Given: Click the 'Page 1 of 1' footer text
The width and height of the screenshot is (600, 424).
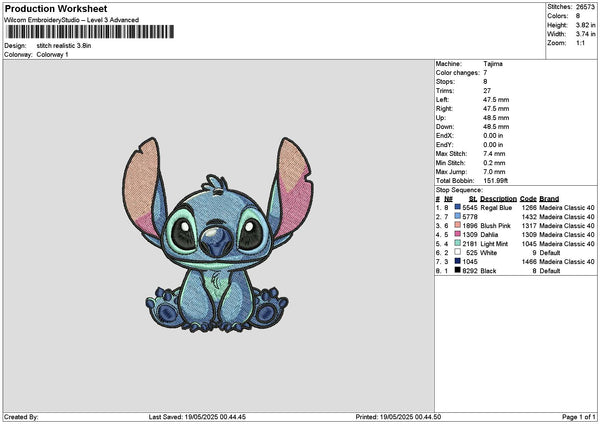Looking at the screenshot, I should (x=579, y=417).
